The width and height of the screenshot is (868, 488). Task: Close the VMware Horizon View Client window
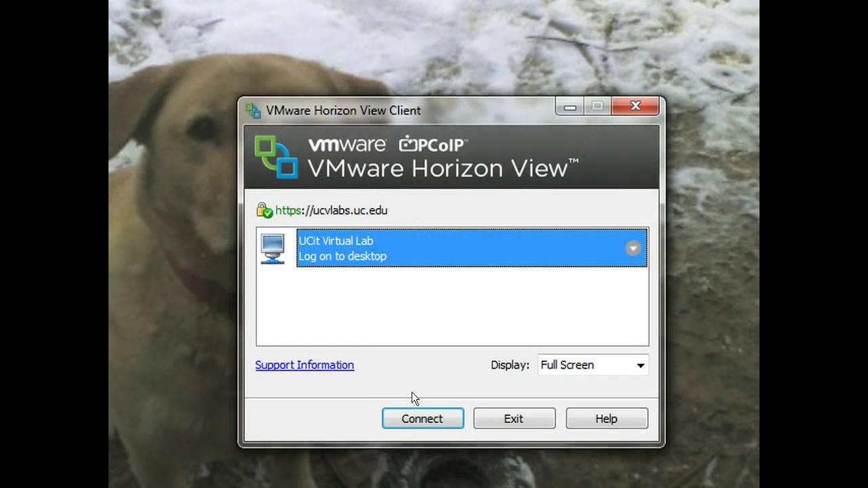click(x=635, y=106)
